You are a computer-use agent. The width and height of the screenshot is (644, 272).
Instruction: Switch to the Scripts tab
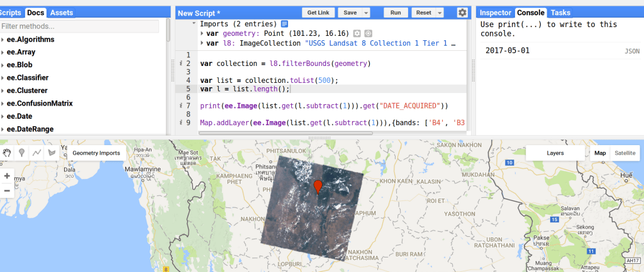11,13
